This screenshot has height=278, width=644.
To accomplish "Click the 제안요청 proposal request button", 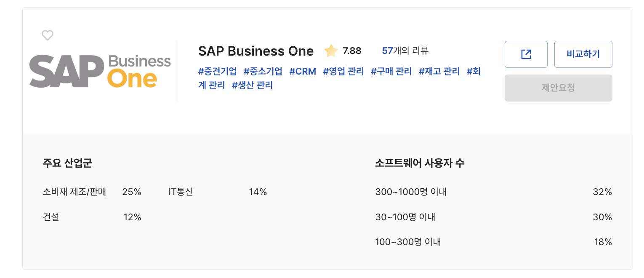I will 559,88.
